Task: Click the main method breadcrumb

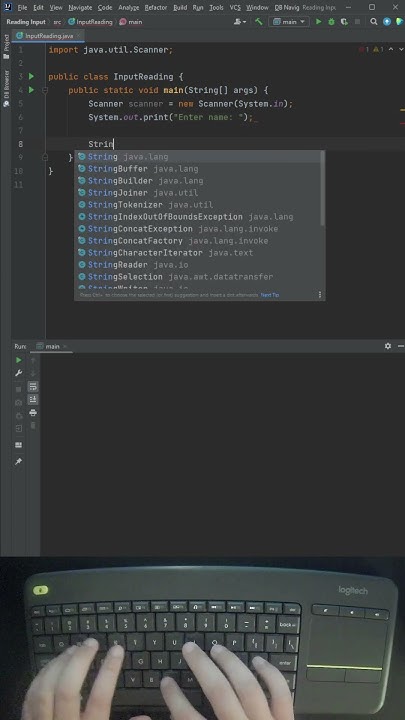Action: tap(131, 22)
